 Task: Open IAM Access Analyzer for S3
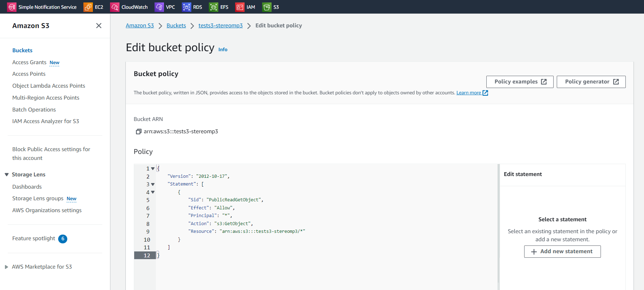[46, 121]
